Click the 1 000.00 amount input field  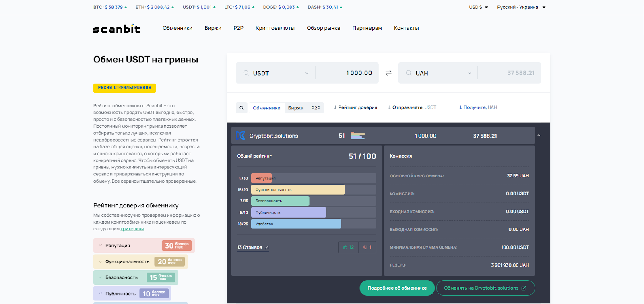pos(346,73)
